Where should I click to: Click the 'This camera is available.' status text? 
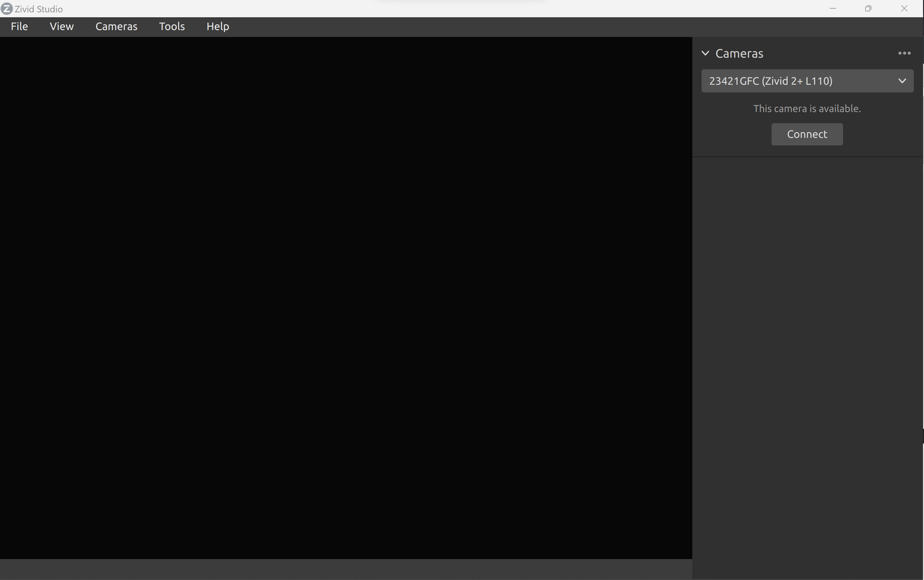[806, 108]
